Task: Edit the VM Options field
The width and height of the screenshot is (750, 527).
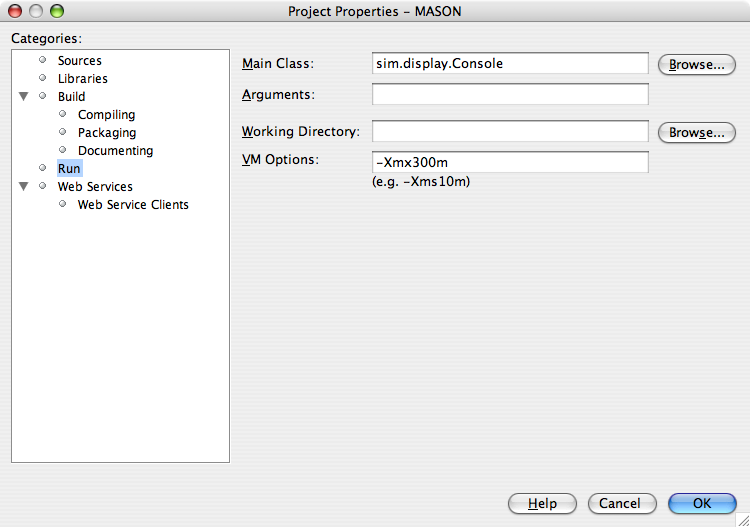Action: point(510,163)
